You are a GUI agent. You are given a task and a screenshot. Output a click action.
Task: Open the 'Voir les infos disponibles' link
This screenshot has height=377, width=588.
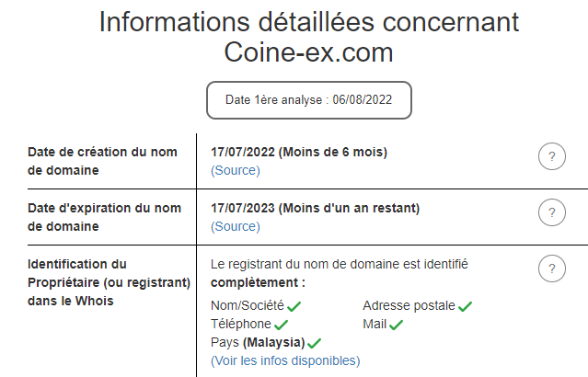point(285,360)
